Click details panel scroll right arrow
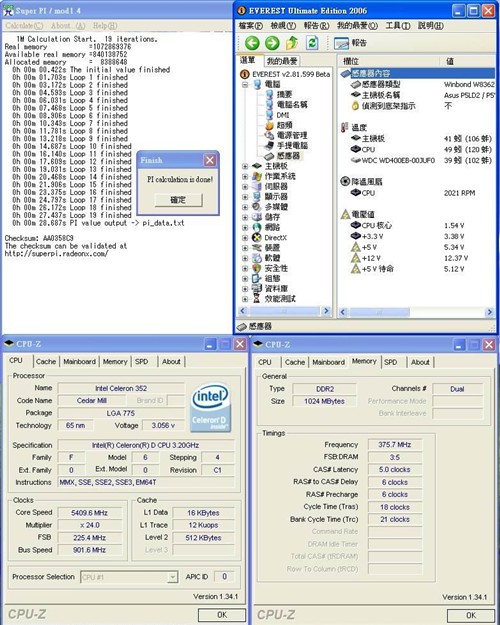This screenshot has height=625, width=500. pos(490,312)
